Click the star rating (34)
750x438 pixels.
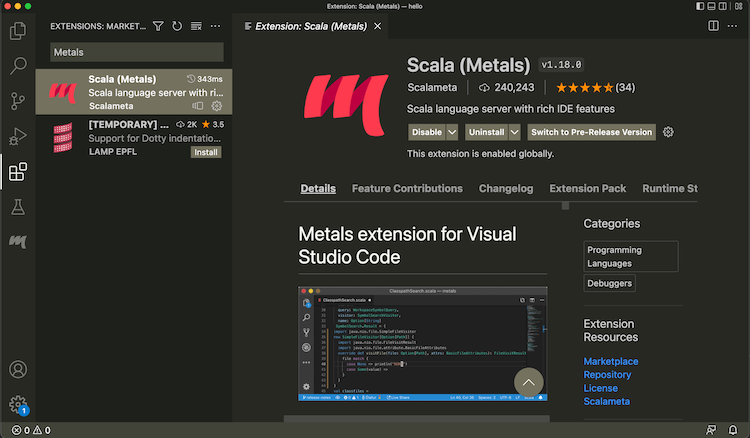[596, 88]
